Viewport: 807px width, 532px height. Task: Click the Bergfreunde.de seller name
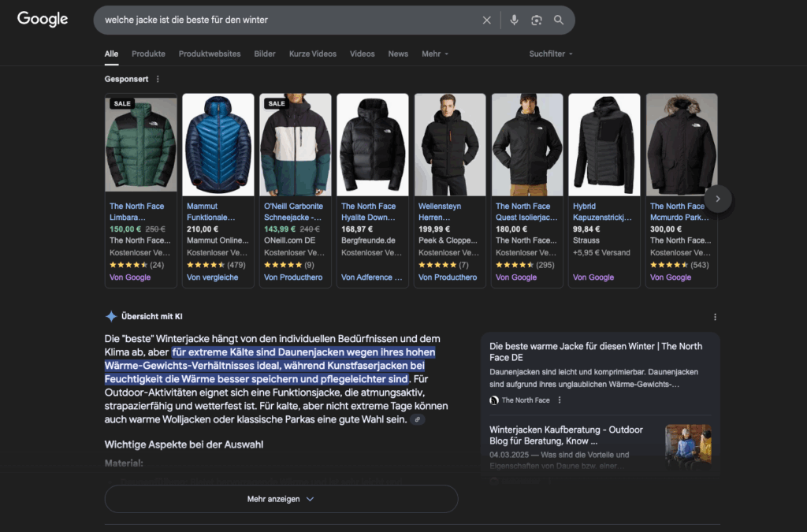368,240
